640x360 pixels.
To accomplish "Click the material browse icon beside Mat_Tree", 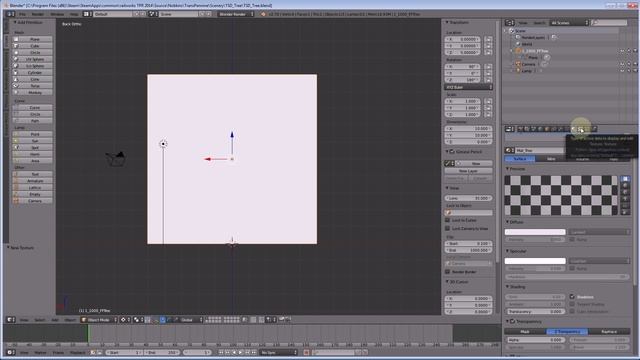I will [509, 150].
